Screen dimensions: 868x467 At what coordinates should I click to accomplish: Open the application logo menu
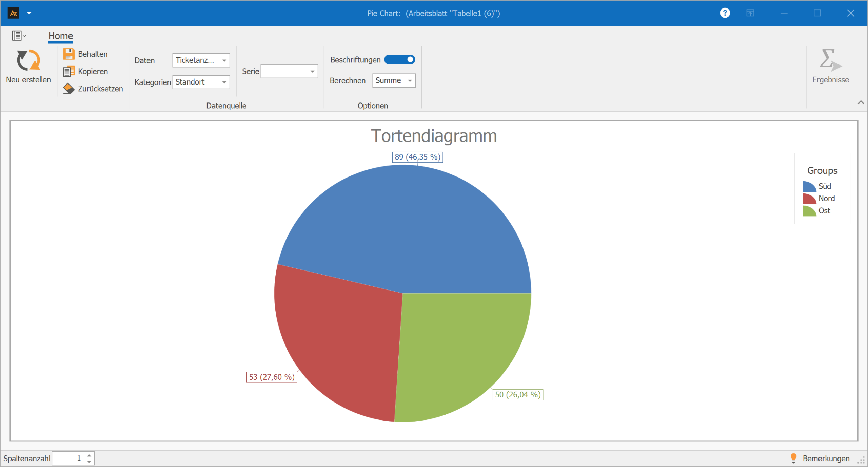click(14, 13)
